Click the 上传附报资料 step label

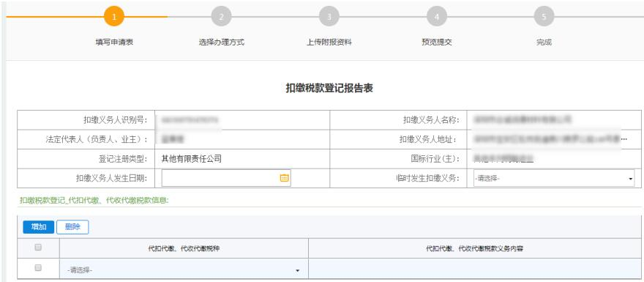pos(329,42)
